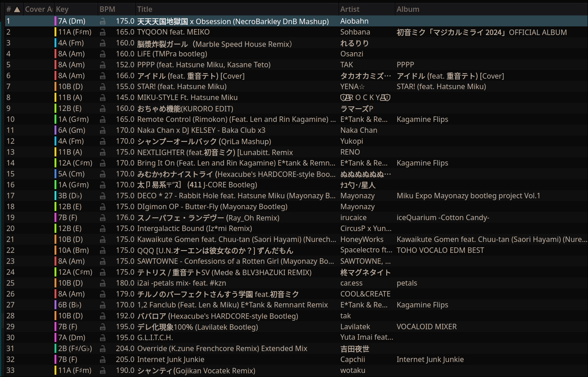Image resolution: width=588 pixels, height=377 pixels.
Task: Click the Album column header
Action: click(408, 9)
